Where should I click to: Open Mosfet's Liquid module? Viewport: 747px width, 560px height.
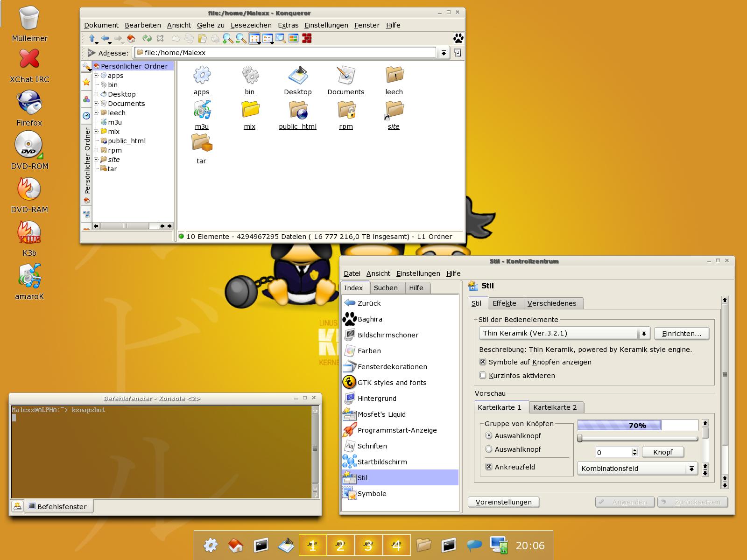[381, 414]
